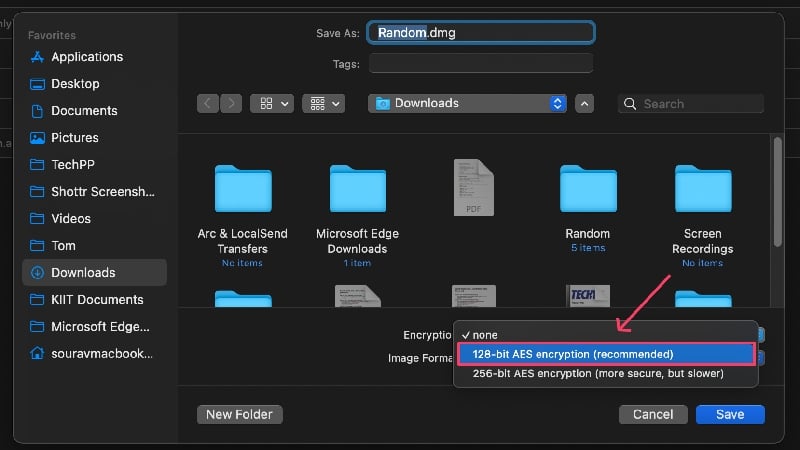Viewport: 800px width, 450px height.
Task: Select the TechPP sidebar folder
Action: pyautogui.click(x=73, y=165)
